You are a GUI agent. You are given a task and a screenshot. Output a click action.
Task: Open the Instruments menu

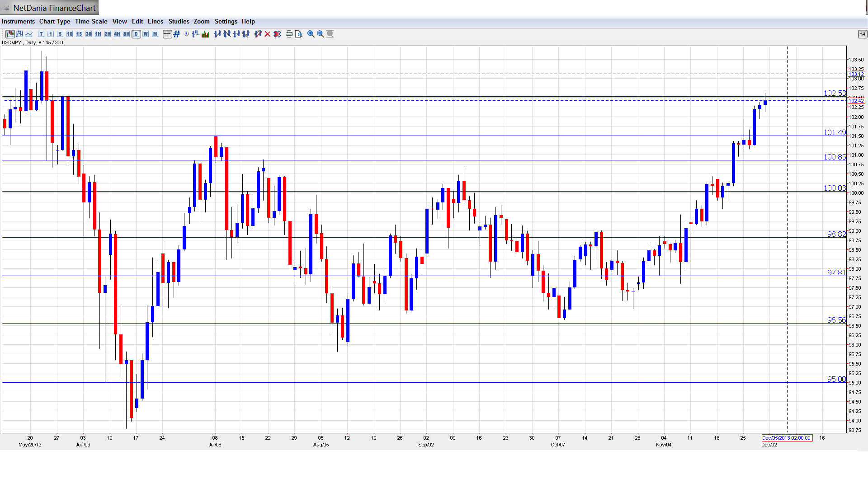click(18, 21)
